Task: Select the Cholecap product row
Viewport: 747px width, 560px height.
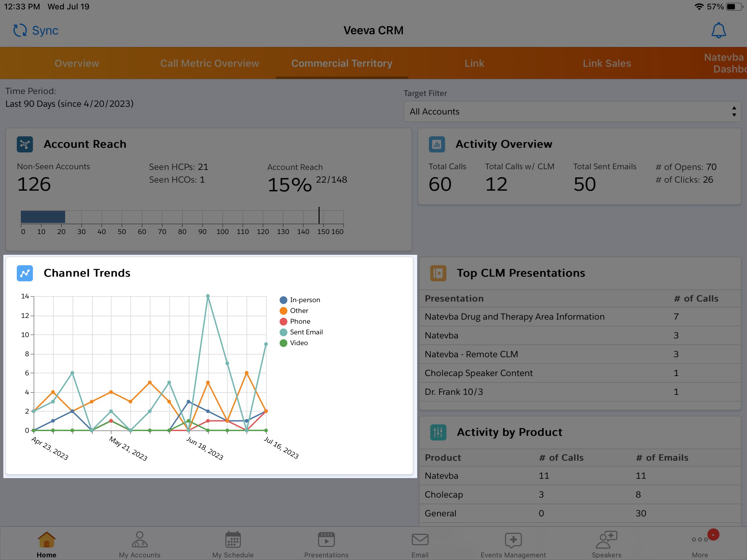Action: tap(444, 495)
